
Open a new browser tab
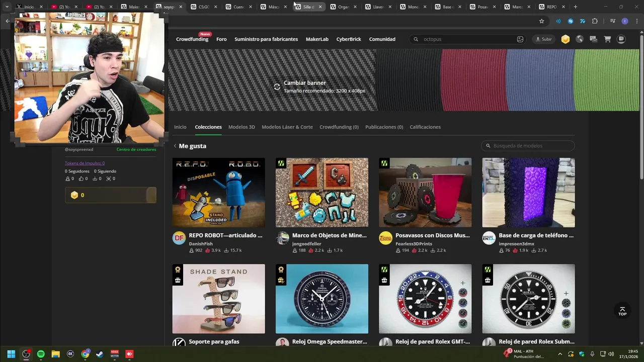(x=576, y=7)
